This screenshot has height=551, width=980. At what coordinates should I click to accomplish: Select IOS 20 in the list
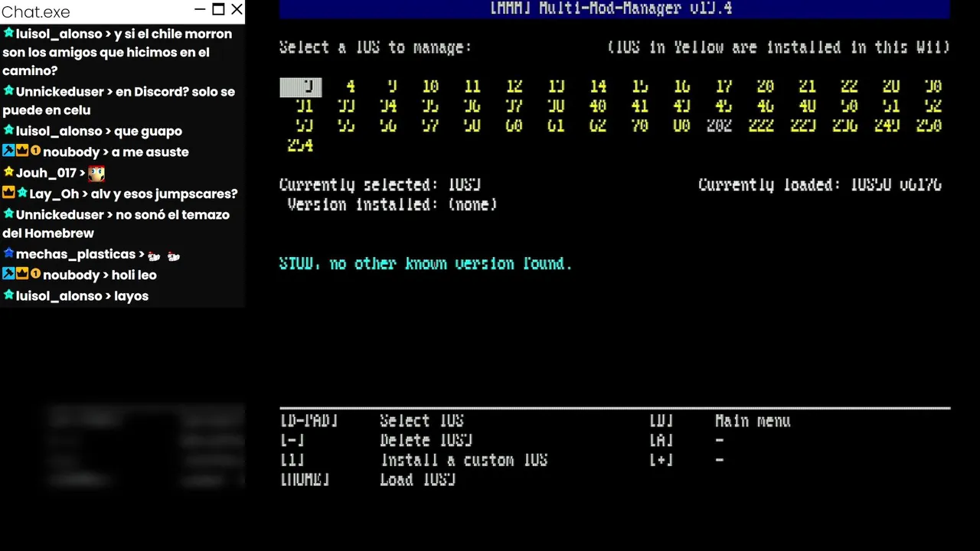click(765, 86)
